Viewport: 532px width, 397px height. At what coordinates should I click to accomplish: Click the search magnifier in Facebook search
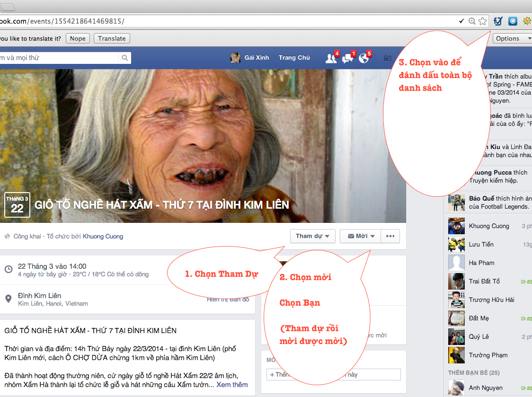125,58
